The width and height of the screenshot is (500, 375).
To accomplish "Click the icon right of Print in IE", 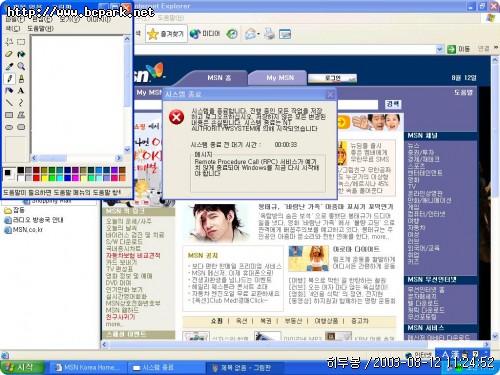I will 285,34.
